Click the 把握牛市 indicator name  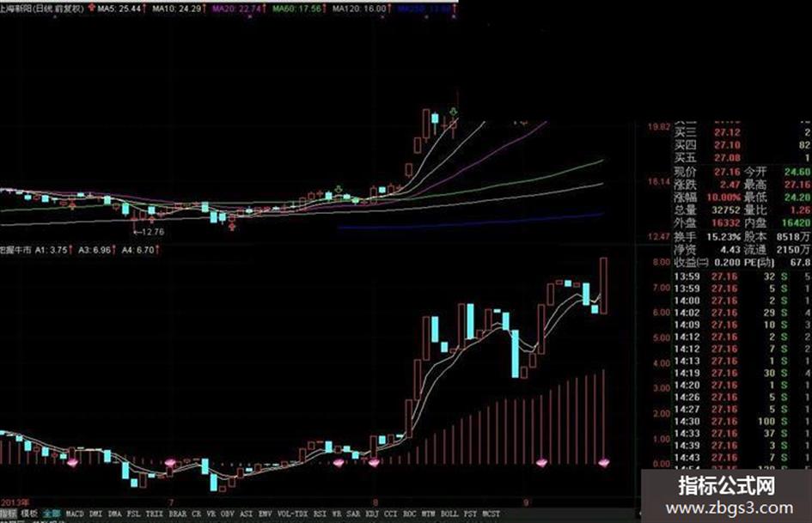(15, 250)
